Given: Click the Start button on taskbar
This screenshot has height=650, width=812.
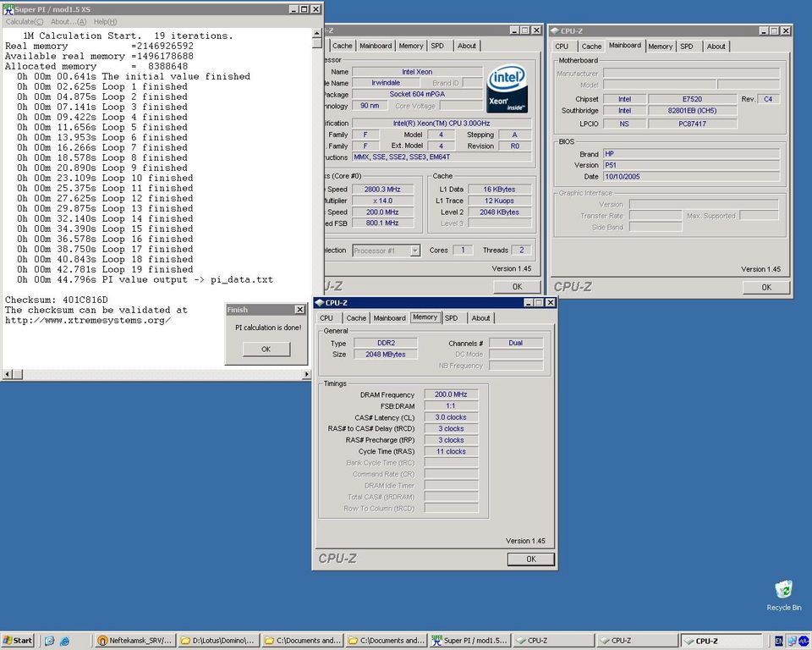Looking at the screenshot, I should pyautogui.click(x=18, y=641).
